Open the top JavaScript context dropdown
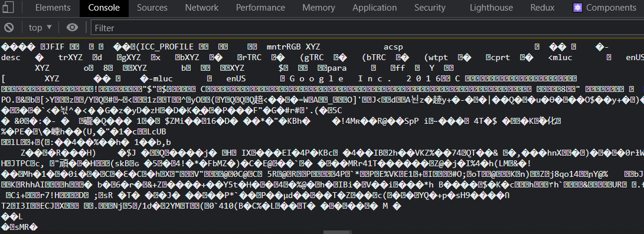The image size is (644, 234). tap(40, 28)
